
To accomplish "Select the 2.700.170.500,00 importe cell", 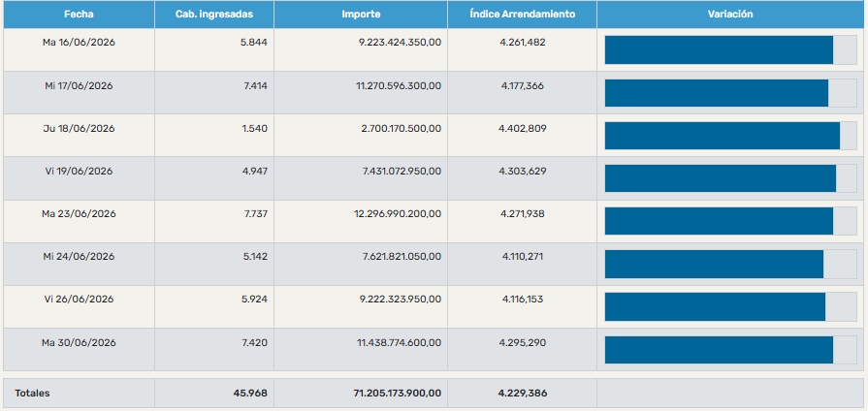I will pos(402,128).
